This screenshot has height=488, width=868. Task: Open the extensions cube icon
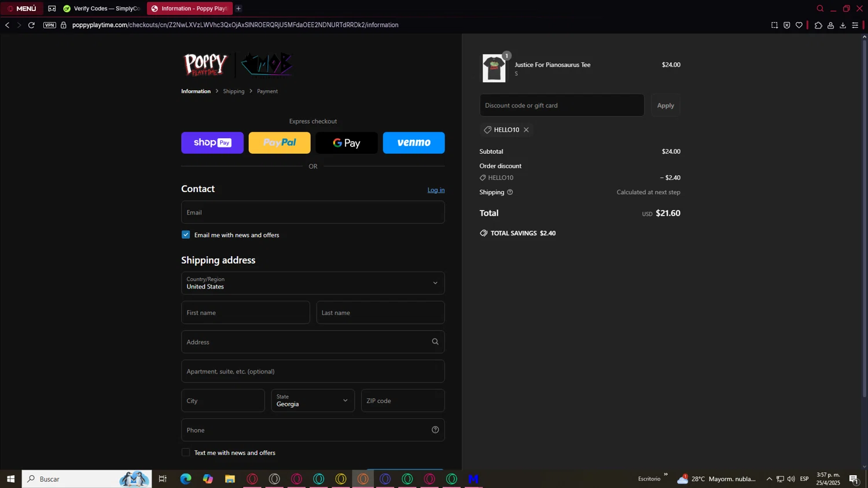pos(818,25)
